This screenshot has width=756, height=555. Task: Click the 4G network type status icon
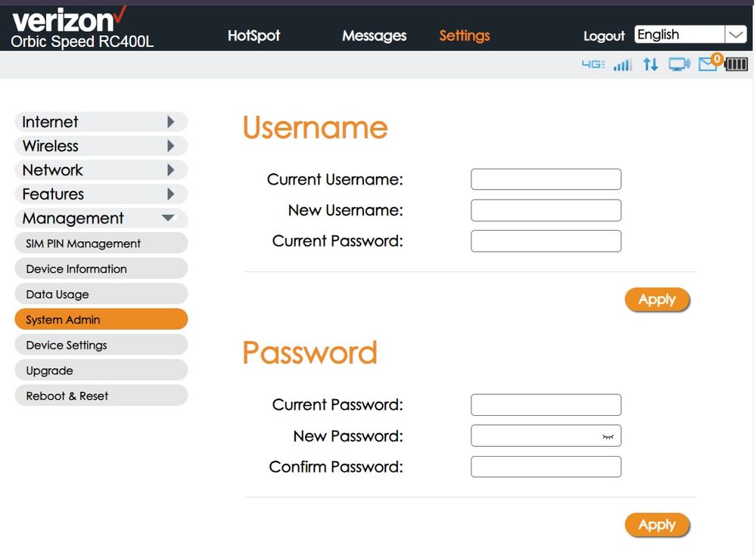point(593,64)
